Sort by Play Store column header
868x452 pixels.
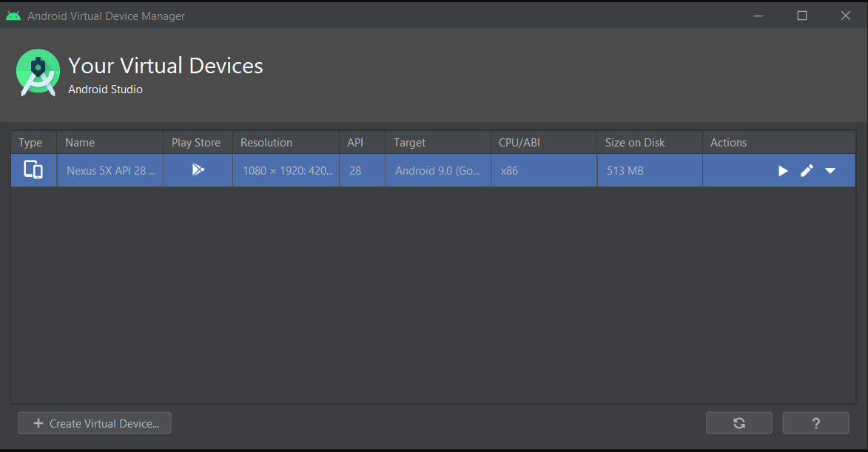(x=198, y=143)
